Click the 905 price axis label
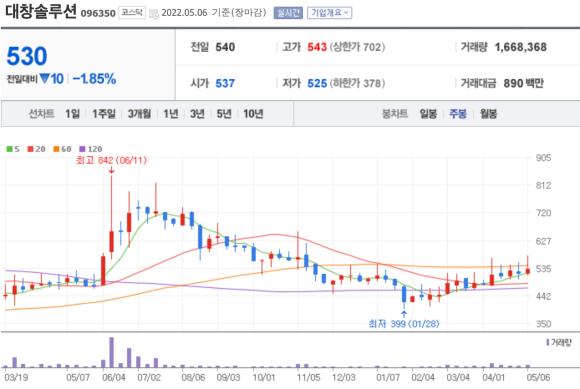580x389 pixels. pos(543,158)
